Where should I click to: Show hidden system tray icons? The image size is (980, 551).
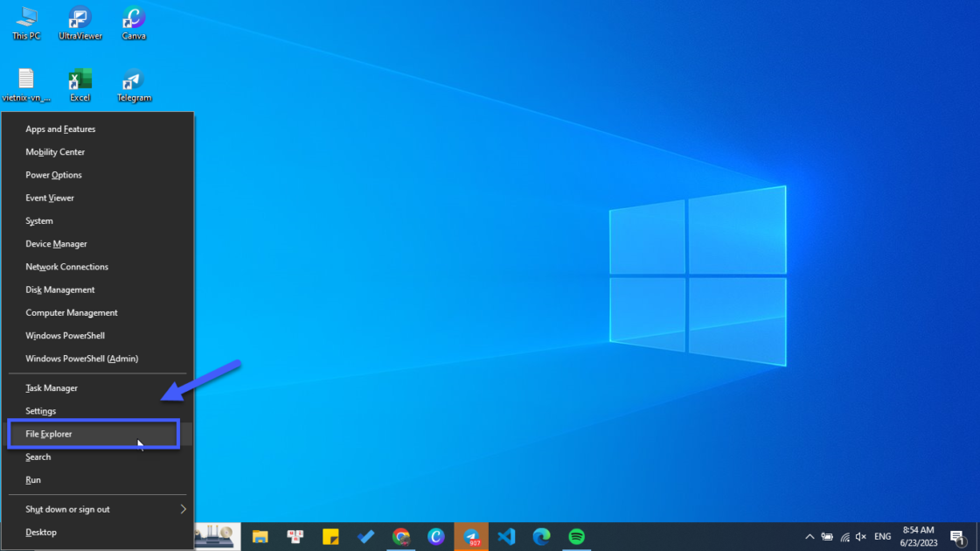(810, 536)
